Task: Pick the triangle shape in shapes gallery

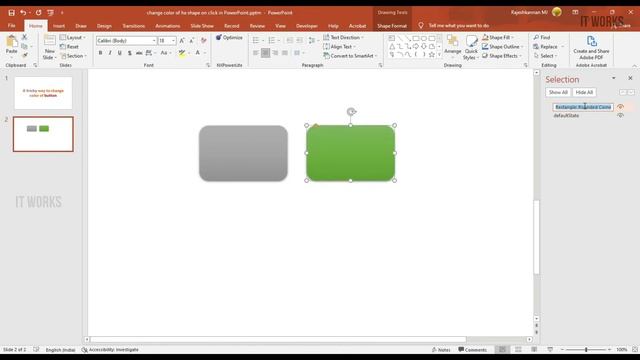Action: point(392,46)
